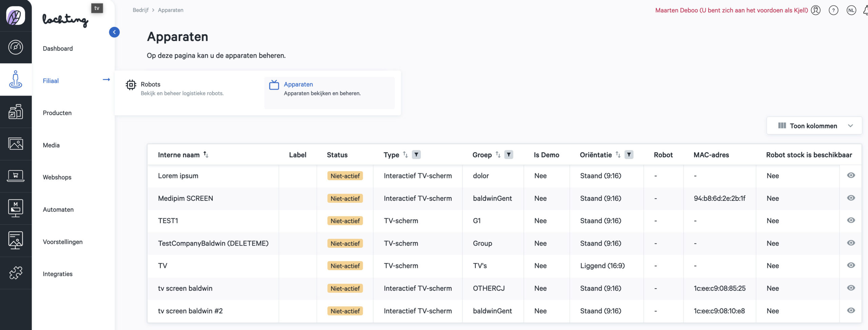Click MAC address 94:b8:6d:2e:2b:1f

(x=719, y=198)
